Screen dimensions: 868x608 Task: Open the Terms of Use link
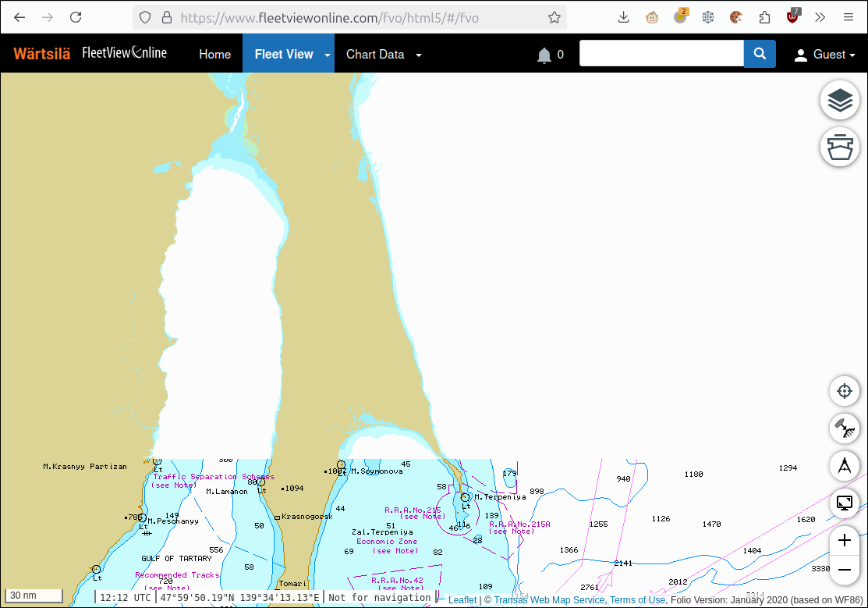tap(637, 600)
